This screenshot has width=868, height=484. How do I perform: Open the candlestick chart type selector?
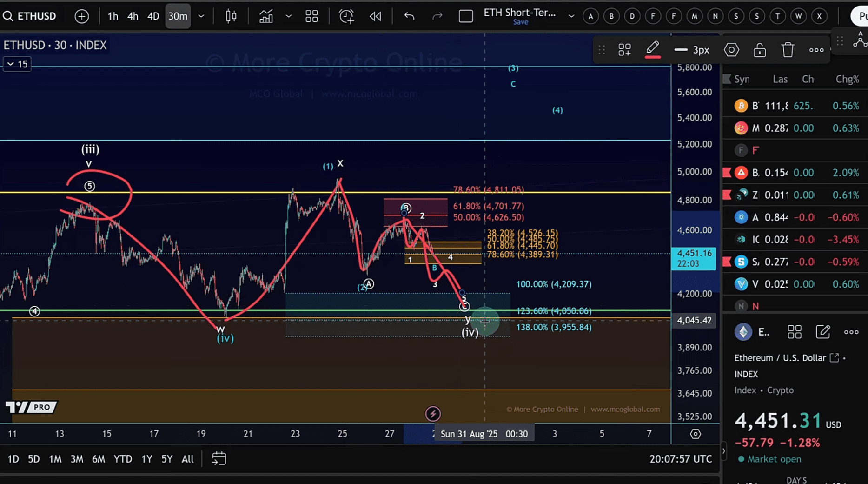pos(231,16)
